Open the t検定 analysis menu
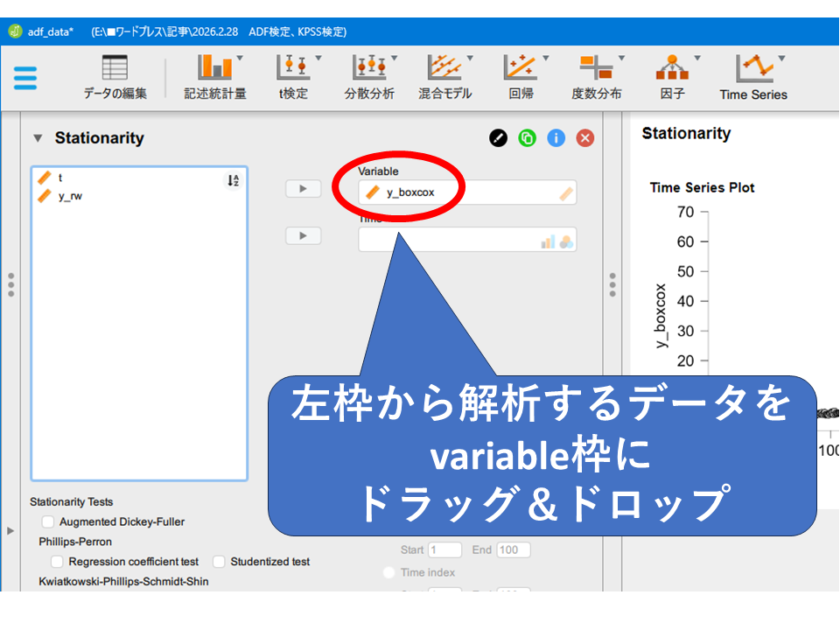This screenshot has width=840, height=630. click(293, 77)
